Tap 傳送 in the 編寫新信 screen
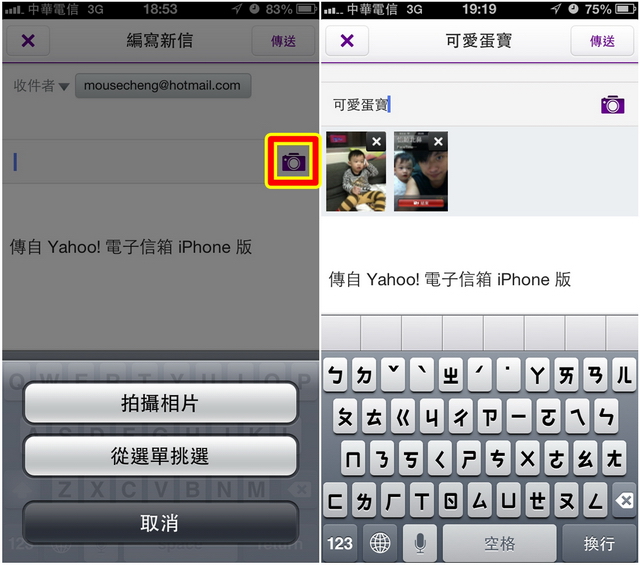The height and width of the screenshot is (565, 640). tap(283, 40)
